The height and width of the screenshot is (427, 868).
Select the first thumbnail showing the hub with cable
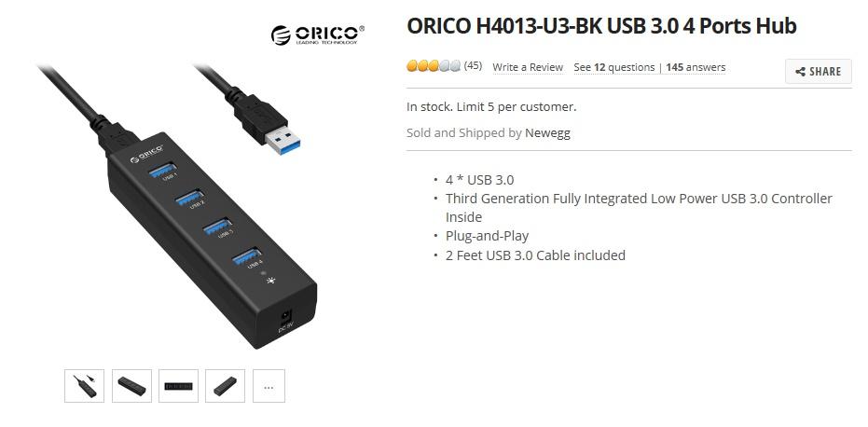84,386
